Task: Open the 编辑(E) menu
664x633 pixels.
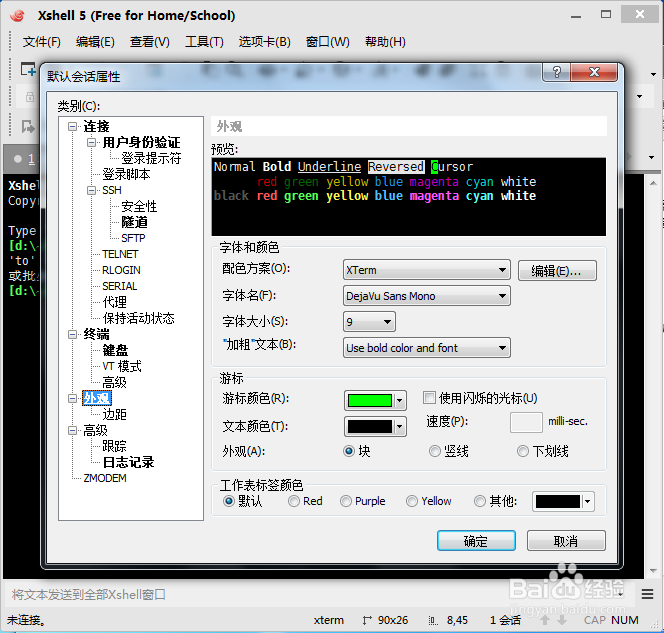Action: [95, 42]
